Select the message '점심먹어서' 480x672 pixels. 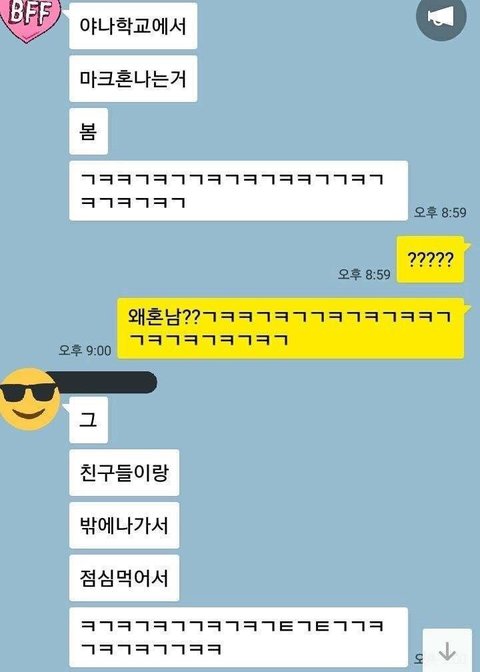pos(124,578)
